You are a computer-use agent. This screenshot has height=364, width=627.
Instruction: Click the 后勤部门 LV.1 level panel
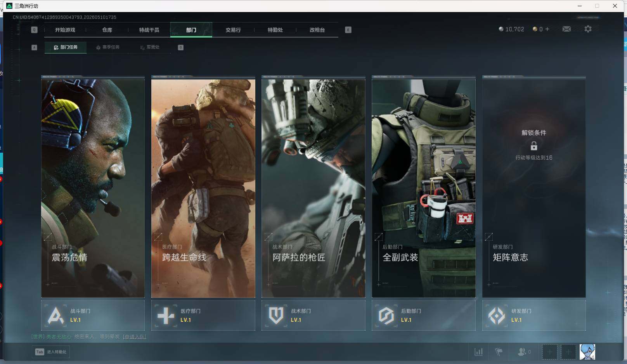point(424,316)
